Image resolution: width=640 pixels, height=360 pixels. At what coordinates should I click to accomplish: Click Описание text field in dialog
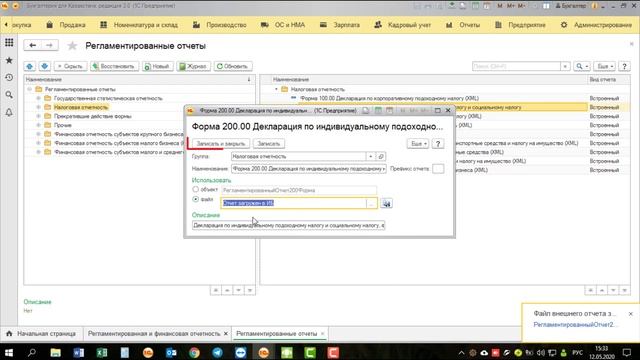point(289,225)
